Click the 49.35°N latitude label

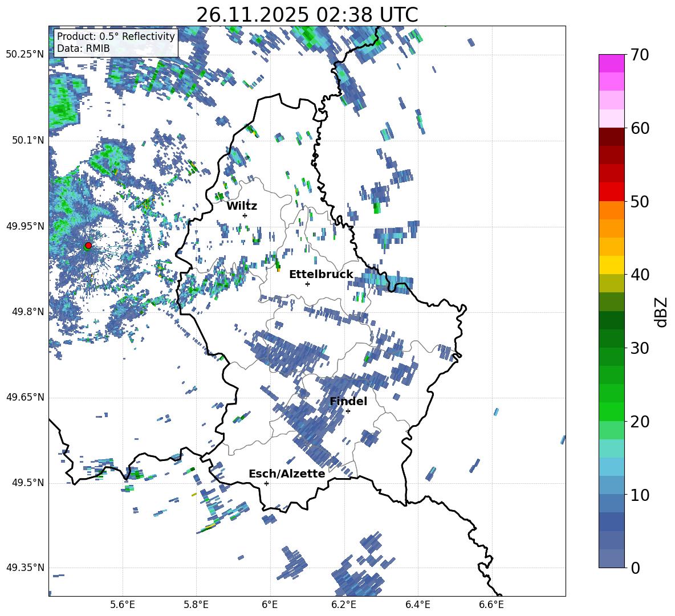point(25,568)
